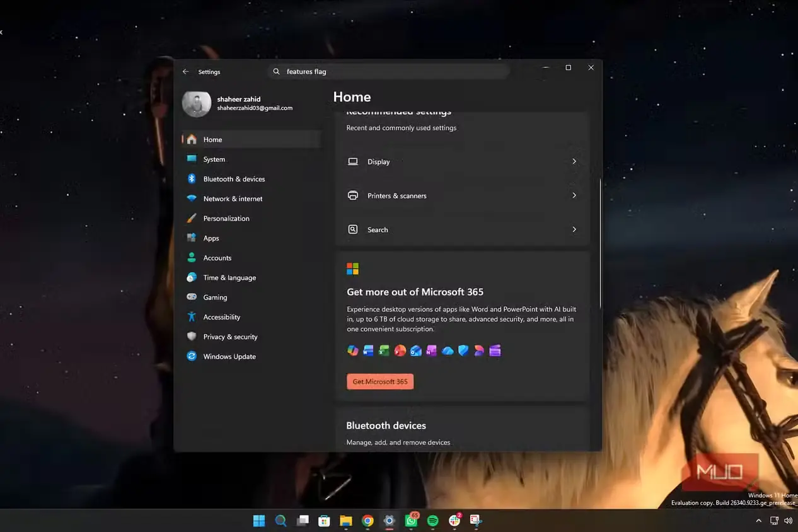Click the Home icon in Settings sidebar
Viewport: 798px width, 532px height.
click(192, 139)
